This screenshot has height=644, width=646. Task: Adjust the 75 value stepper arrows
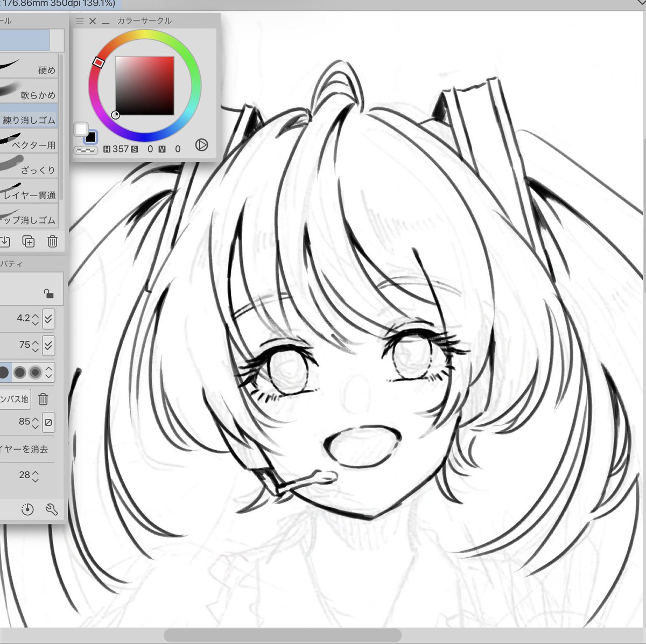click(x=36, y=345)
